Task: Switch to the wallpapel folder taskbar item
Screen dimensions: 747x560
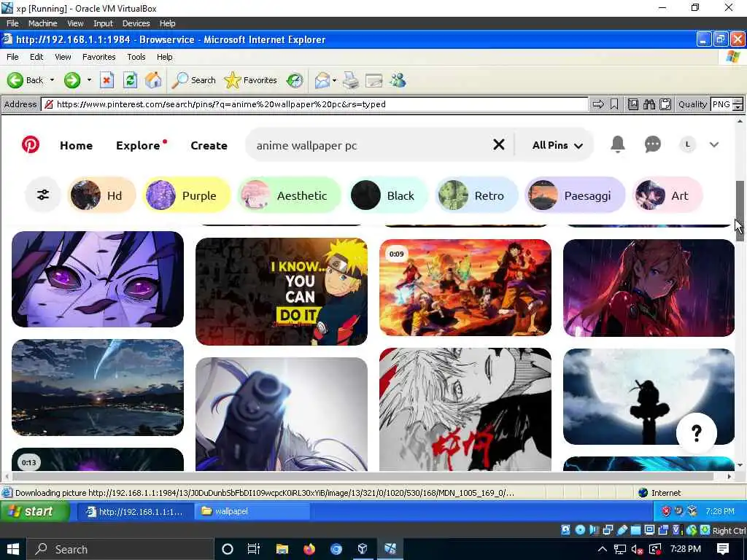Action: [252, 511]
